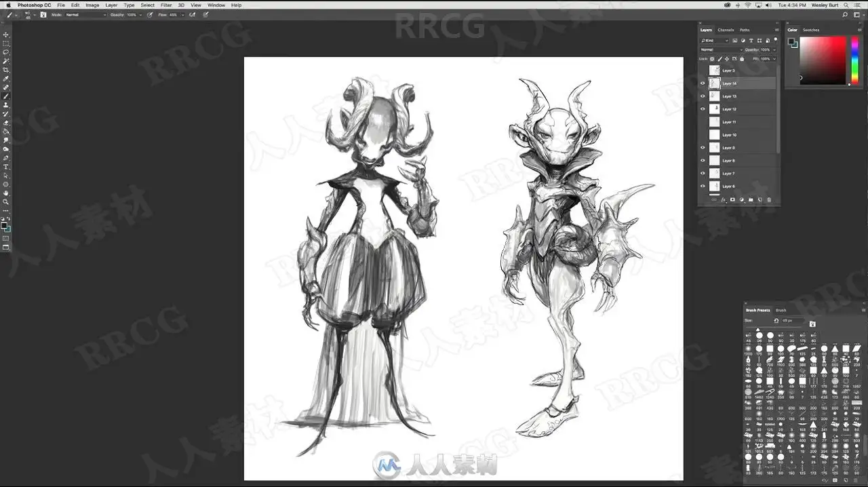Create a new layer

point(759,200)
